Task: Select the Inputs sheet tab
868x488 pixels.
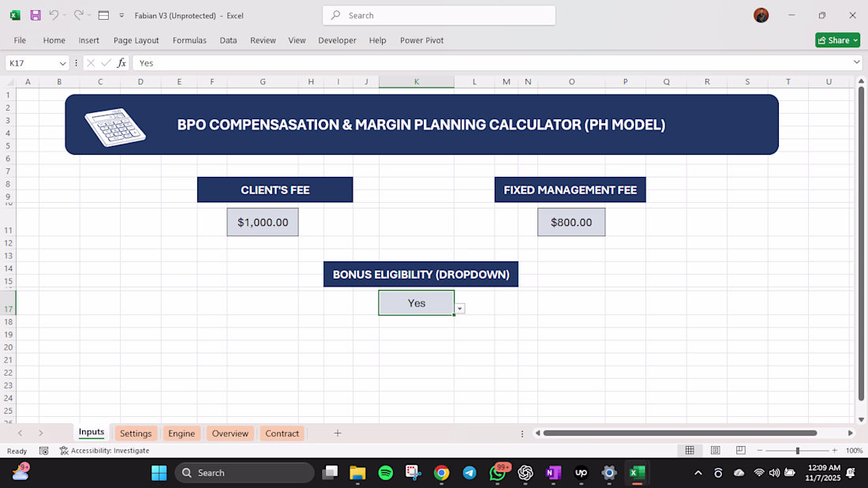Action: coord(92,432)
